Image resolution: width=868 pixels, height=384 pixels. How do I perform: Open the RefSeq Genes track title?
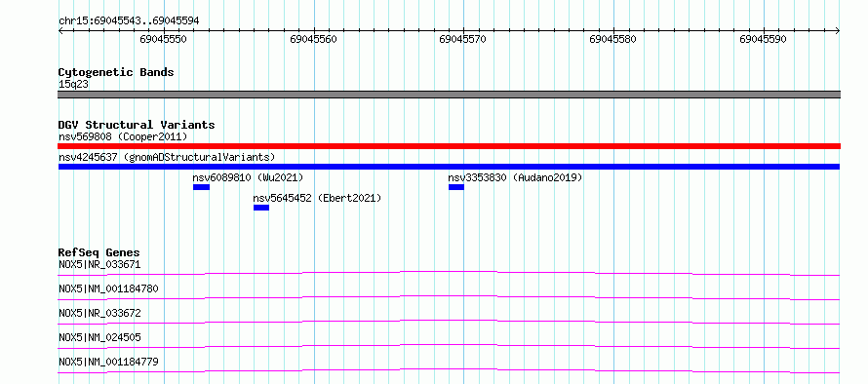tap(99, 252)
